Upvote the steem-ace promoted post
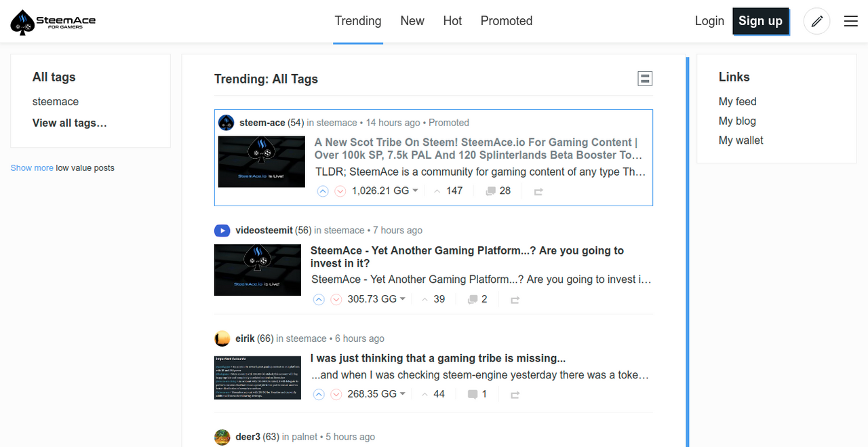This screenshot has height=447, width=868. tap(323, 191)
